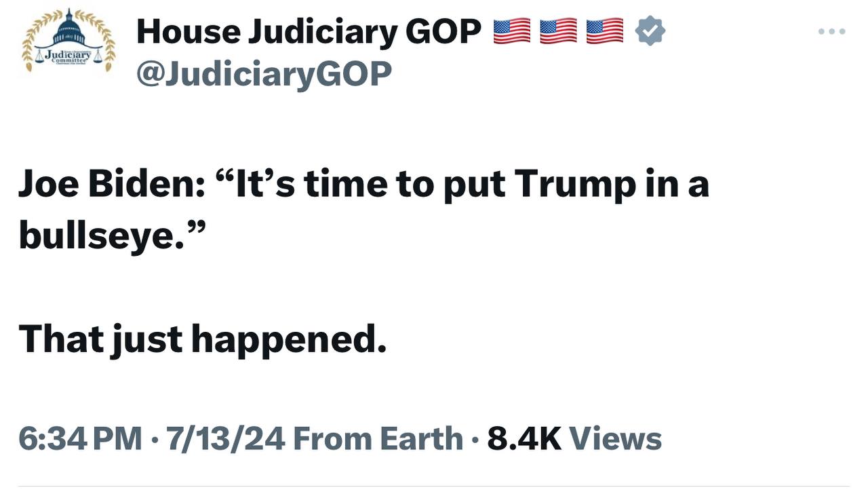The image size is (868, 492).
Task: Click the 6:34 PM timestamp
Action: tap(80, 438)
